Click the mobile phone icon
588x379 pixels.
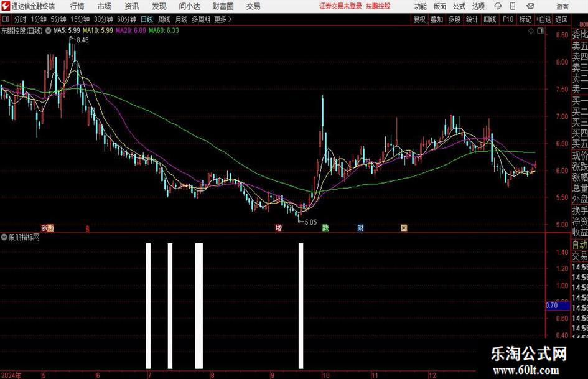(x=513, y=6)
